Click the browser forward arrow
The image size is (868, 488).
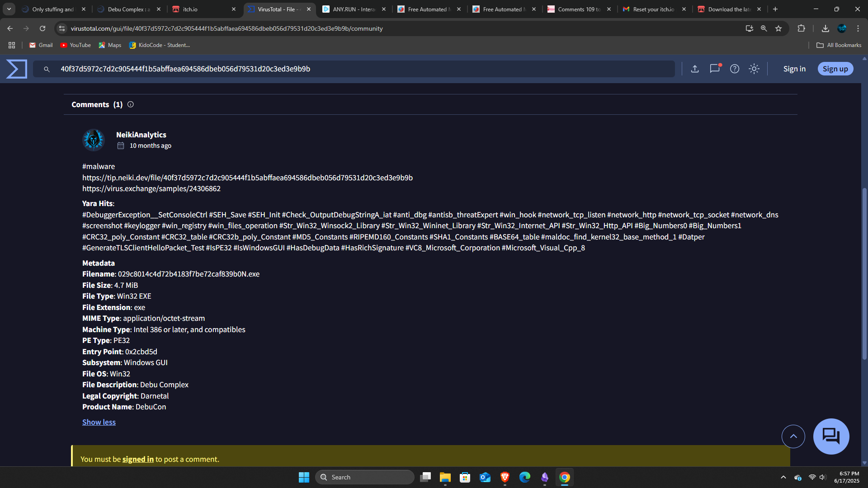coord(26,28)
